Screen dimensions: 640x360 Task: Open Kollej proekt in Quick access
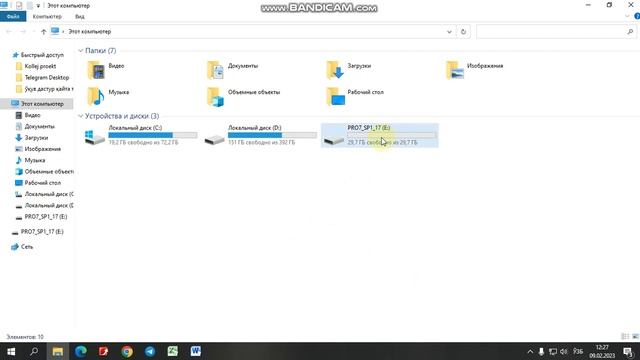(x=40, y=66)
